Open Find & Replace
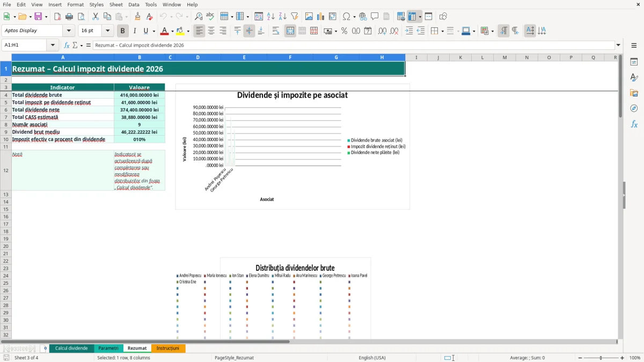Screen dimensions: 644x362 coord(199,17)
